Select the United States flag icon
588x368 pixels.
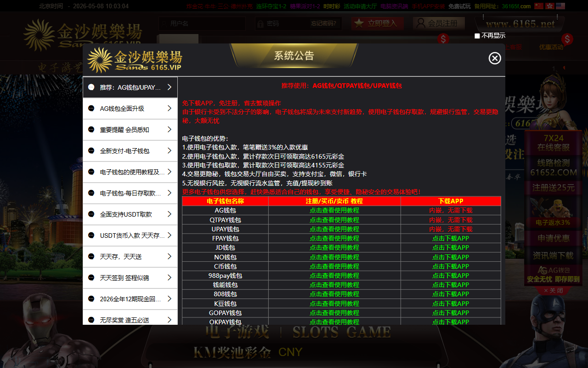560,6
